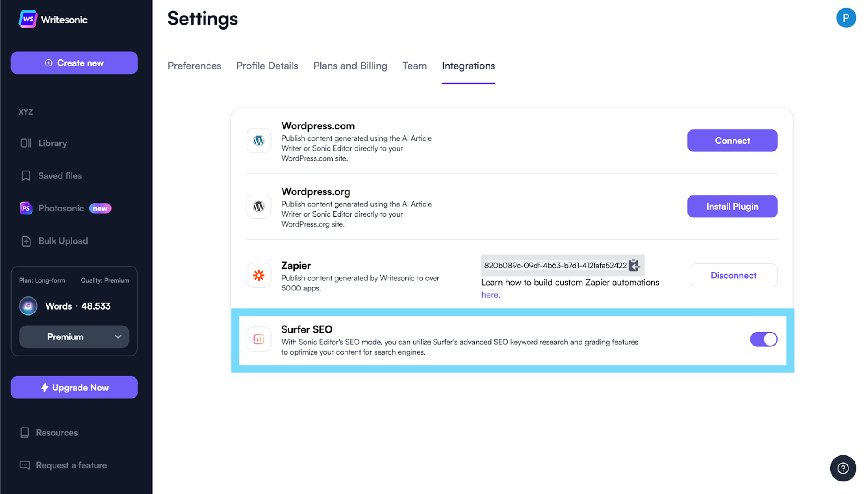The width and height of the screenshot is (868, 494).
Task: Click the Install Plugin button
Action: (x=732, y=207)
